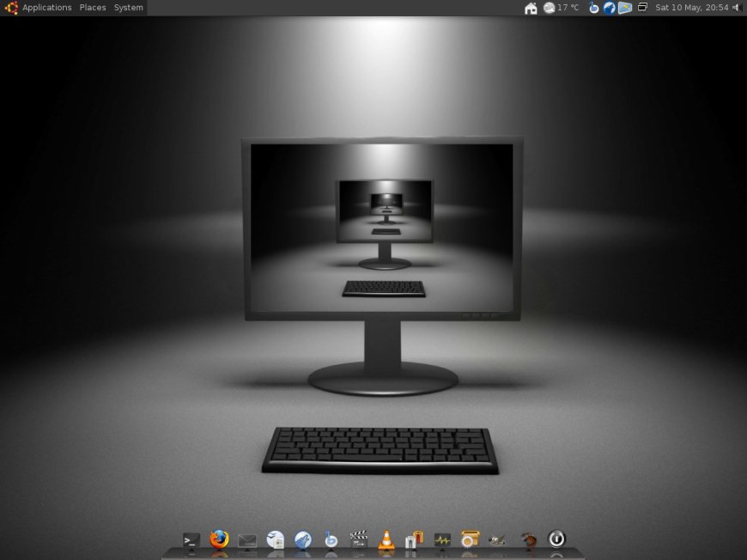
Task: Click the window switcher icon in the top panel
Action: click(642, 7)
